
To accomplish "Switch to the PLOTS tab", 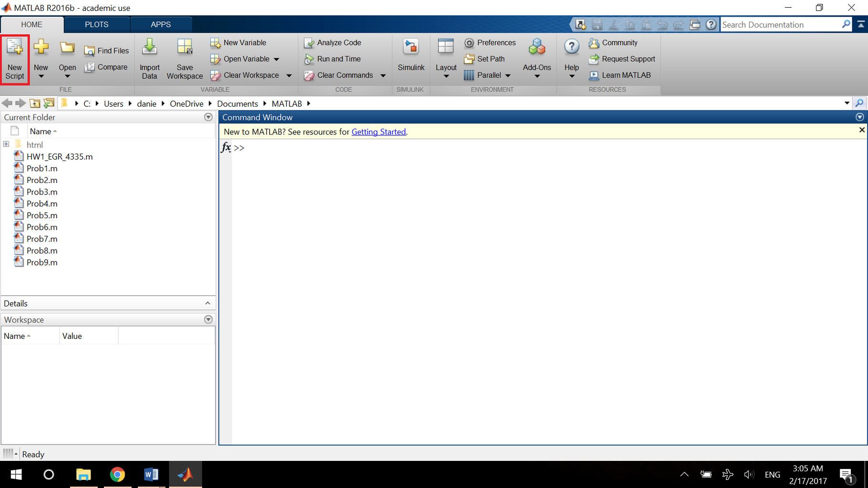I will click(x=96, y=24).
